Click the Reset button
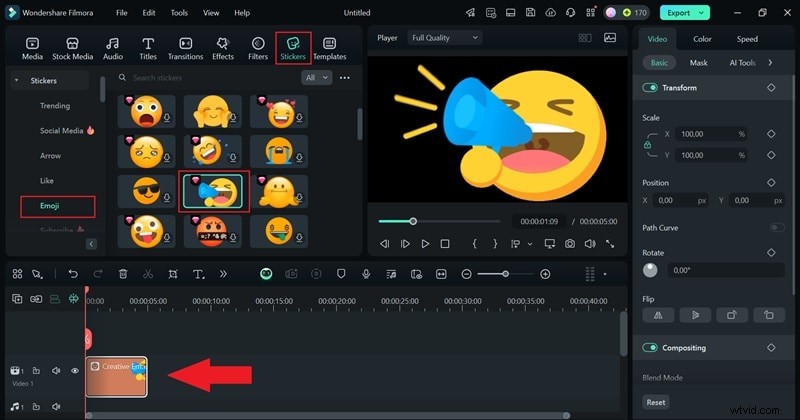 [656, 402]
